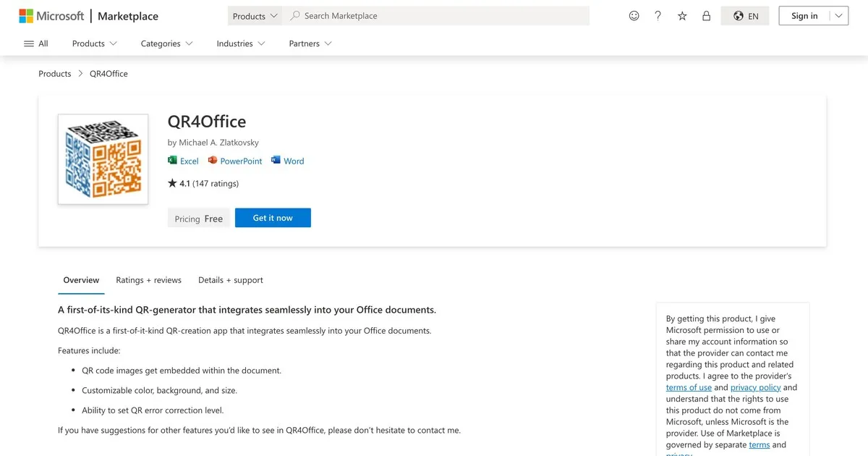Click the private plans lock icon
Image resolution: width=868 pixels, height=456 pixels.
coord(706,15)
